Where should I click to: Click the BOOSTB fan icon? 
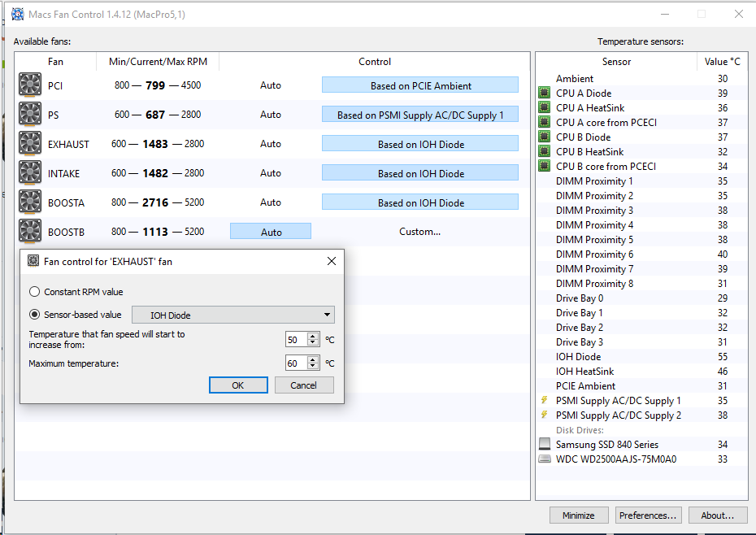coord(30,232)
